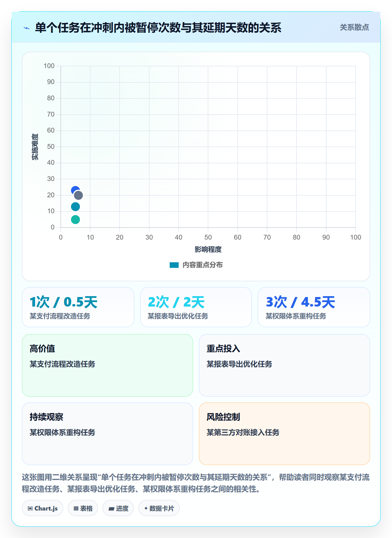Click the 1次 / 0.5天 stat value
The height and width of the screenshot is (538, 392).
(x=64, y=302)
